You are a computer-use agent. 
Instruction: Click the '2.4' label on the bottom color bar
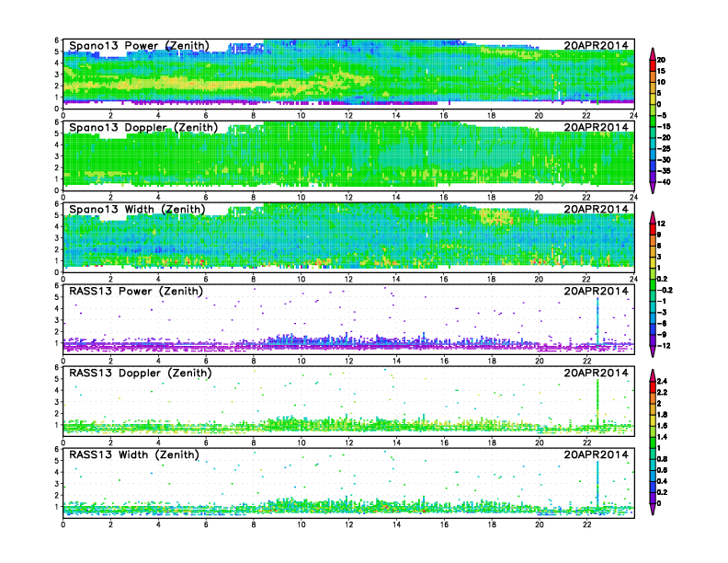[663, 381]
